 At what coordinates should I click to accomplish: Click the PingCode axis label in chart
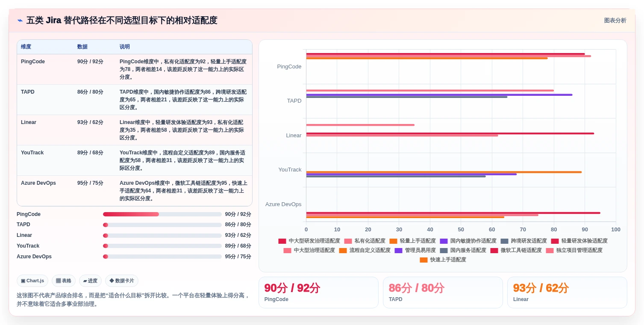click(x=289, y=67)
